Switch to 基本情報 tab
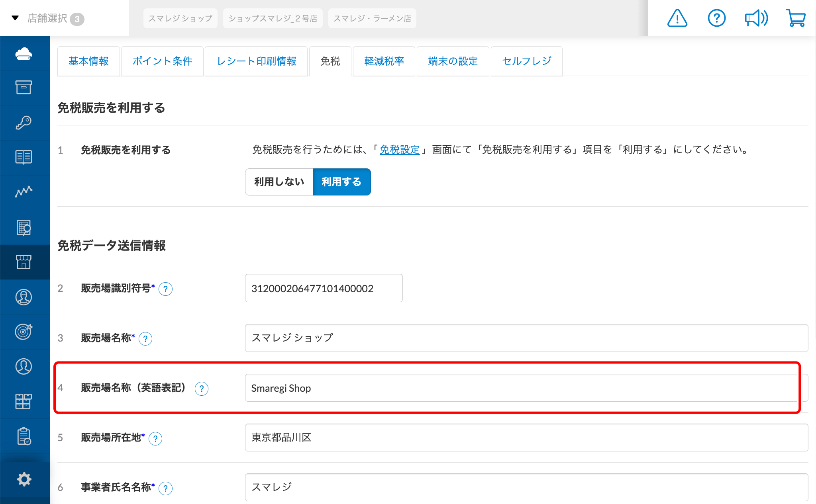 click(88, 61)
